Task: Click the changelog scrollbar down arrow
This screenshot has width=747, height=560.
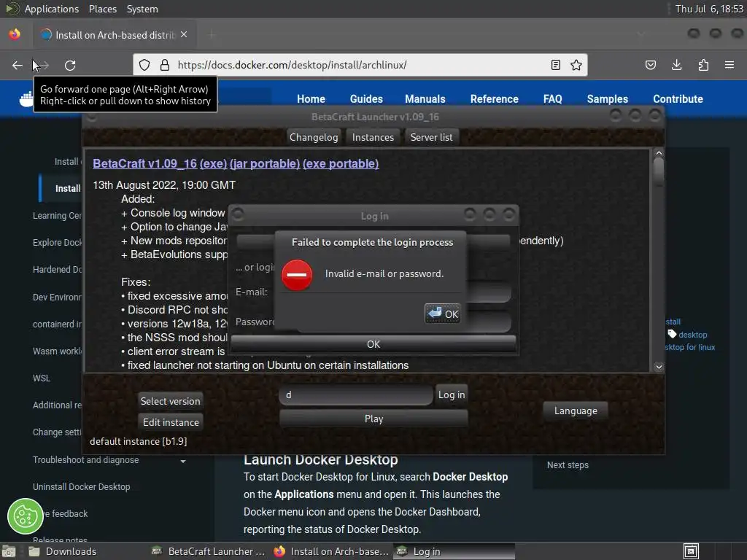Action: click(659, 367)
